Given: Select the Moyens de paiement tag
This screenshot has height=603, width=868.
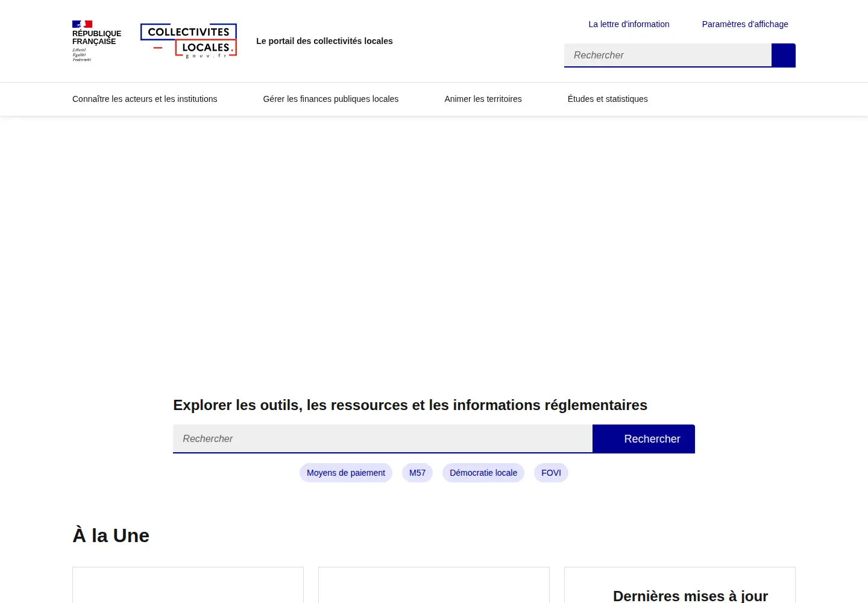Looking at the screenshot, I should click(x=346, y=473).
